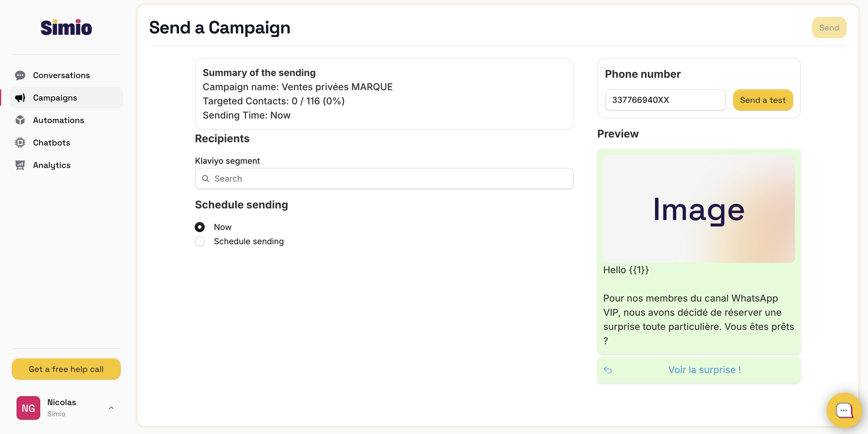Click the Chatbots chip icon
The height and width of the screenshot is (434, 868).
tap(20, 143)
